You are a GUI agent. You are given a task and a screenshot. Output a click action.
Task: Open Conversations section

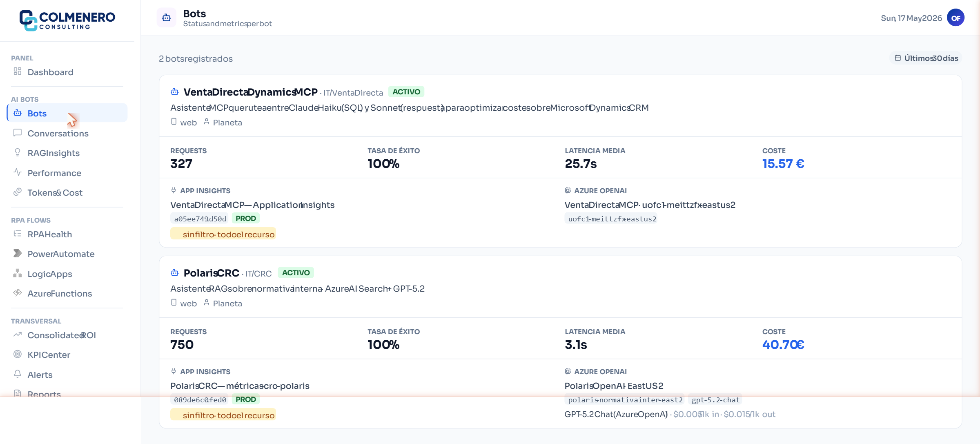click(x=67, y=133)
